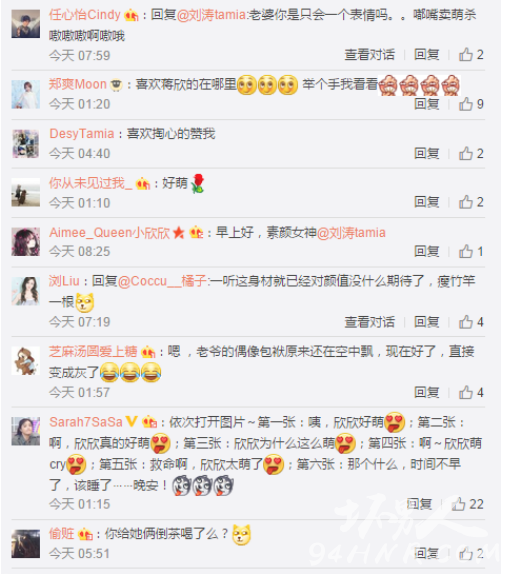The height and width of the screenshot is (574, 510).
Task: Reply to DesyTamia's comment
Action: pyautogui.click(x=427, y=153)
